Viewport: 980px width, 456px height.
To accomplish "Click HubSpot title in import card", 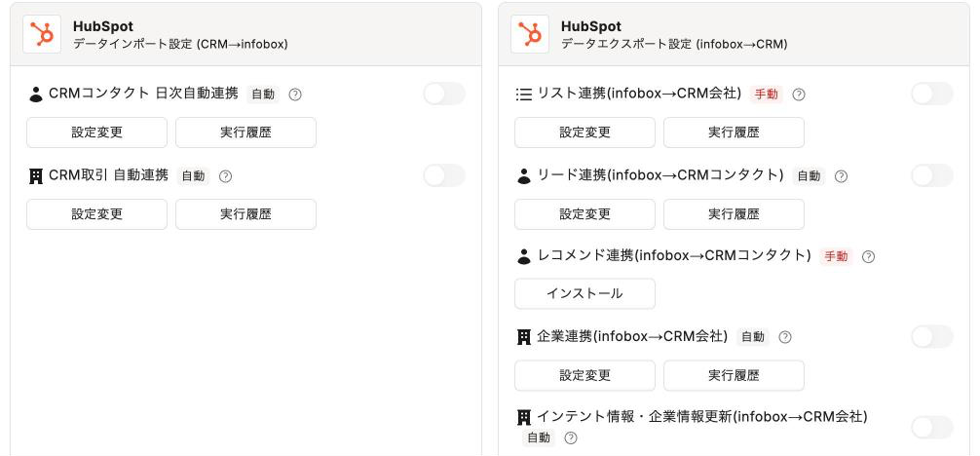I will point(102,26).
